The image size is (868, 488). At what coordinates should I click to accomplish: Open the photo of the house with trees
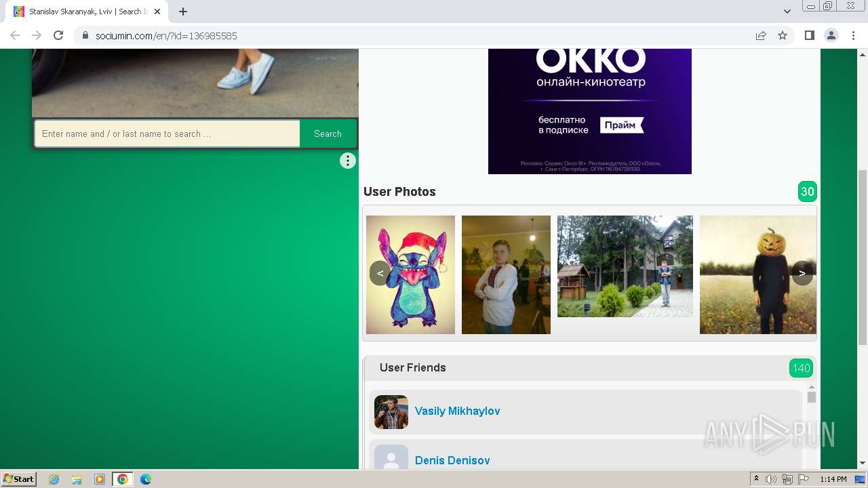625,266
